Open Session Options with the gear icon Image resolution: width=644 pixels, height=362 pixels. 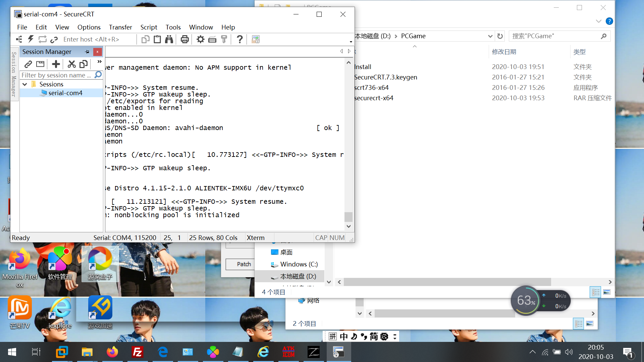pos(200,39)
